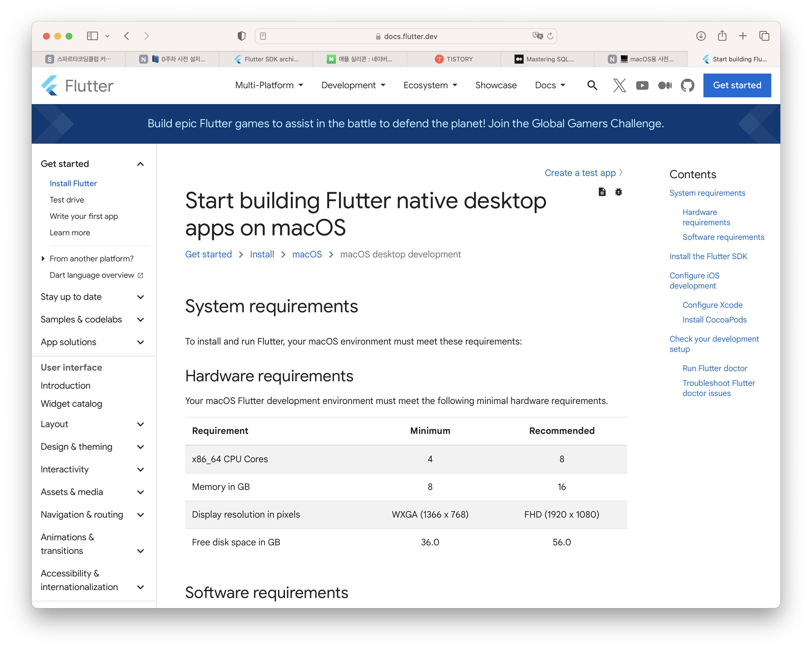
Task: Show tab overview
Action: pos(764,36)
